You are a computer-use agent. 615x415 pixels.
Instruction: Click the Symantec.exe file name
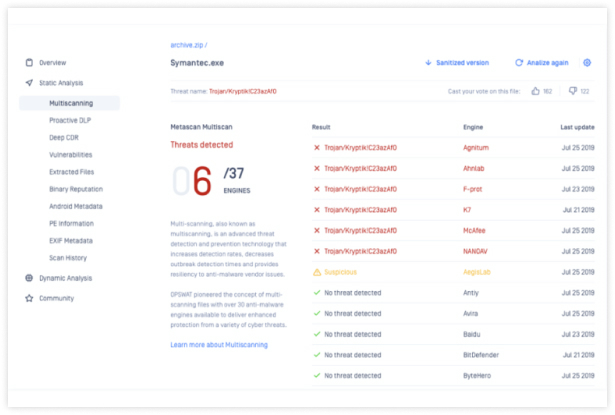click(x=197, y=63)
